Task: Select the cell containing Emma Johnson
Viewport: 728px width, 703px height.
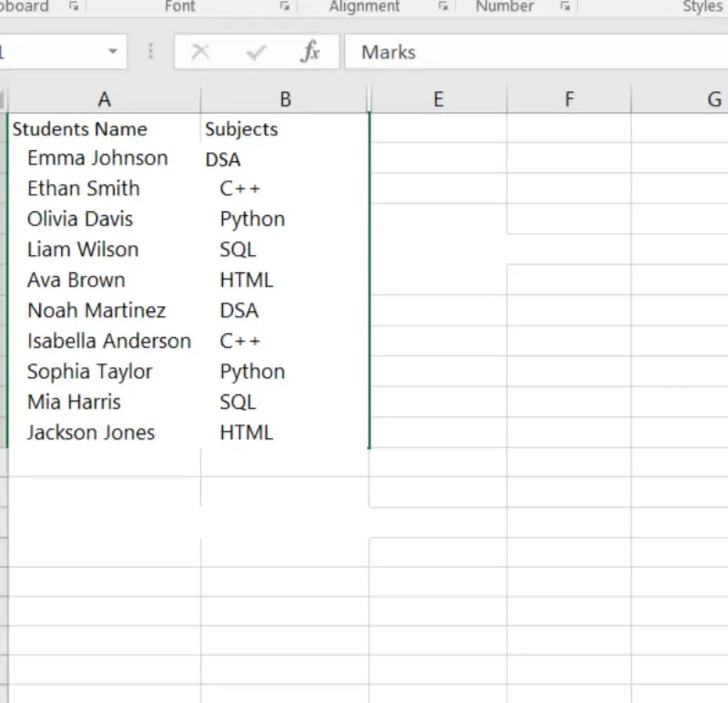Action: pos(105,158)
